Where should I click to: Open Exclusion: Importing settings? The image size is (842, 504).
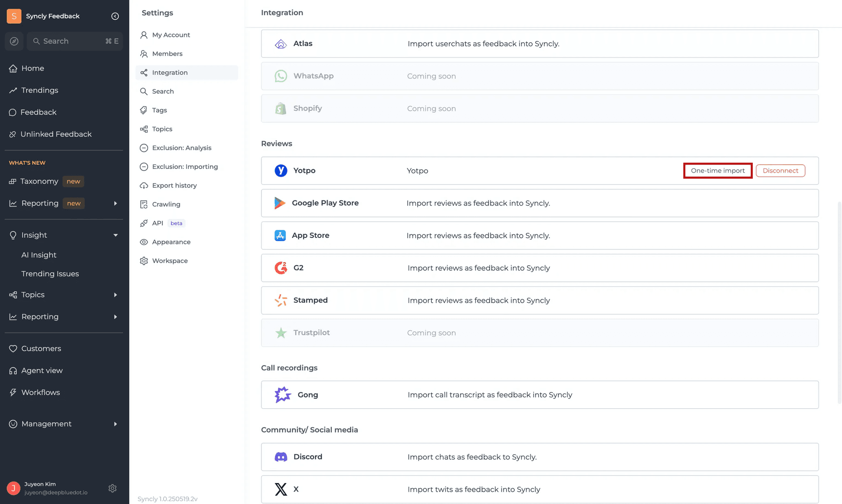click(187, 167)
